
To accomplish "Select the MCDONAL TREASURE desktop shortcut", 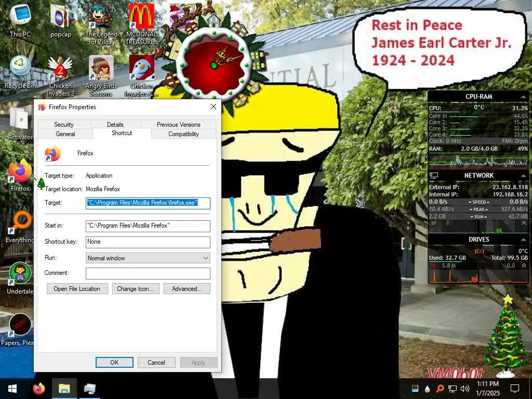I will tap(141, 24).
